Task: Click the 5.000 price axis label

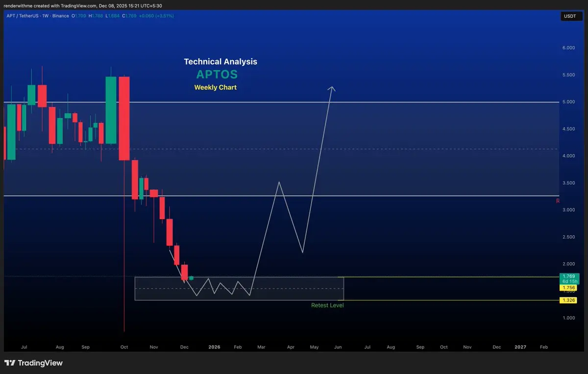Action: (568, 102)
